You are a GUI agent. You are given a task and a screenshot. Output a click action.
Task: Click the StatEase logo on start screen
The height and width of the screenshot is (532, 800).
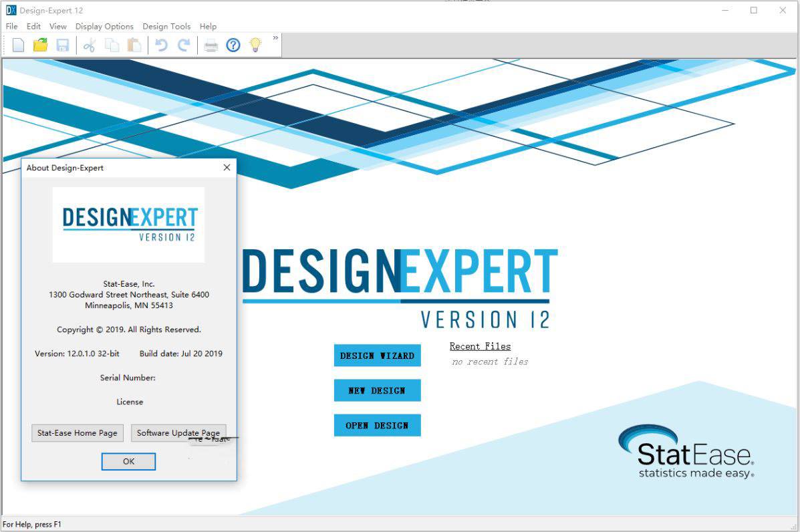686,452
